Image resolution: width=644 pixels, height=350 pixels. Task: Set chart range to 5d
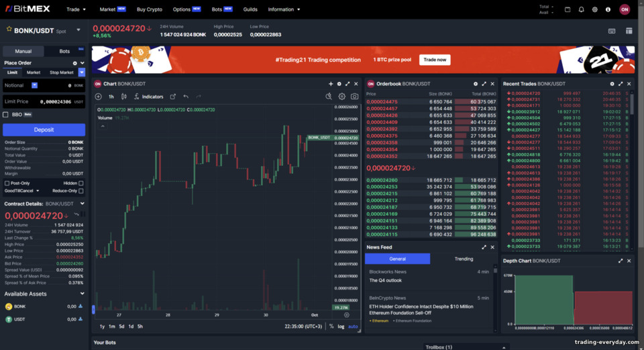click(x=121, y=326)
